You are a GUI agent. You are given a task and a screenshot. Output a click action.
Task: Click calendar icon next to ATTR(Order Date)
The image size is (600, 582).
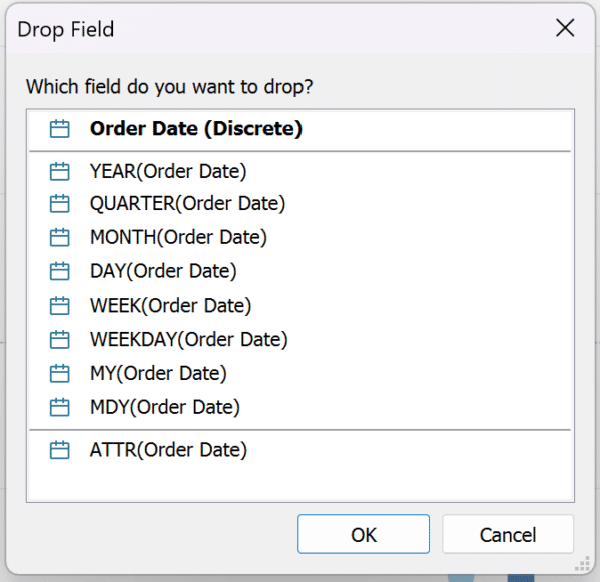point(60,450)
